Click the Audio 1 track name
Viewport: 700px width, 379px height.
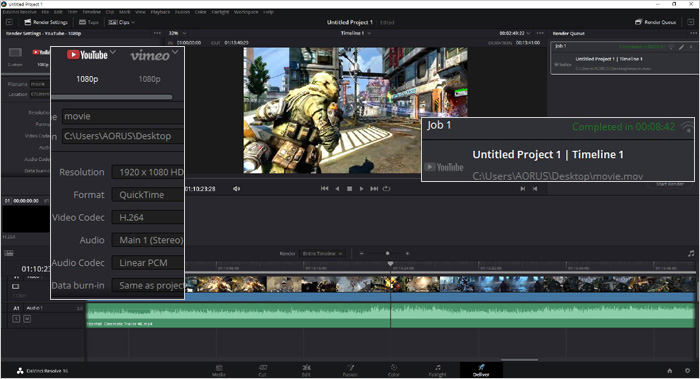pyautogui.click(x=34, y=308)
